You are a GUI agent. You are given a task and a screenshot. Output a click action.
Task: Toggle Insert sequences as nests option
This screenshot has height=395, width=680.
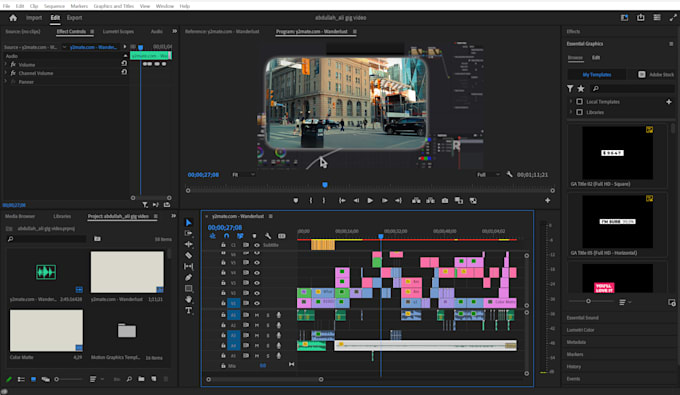pos(212,236)
